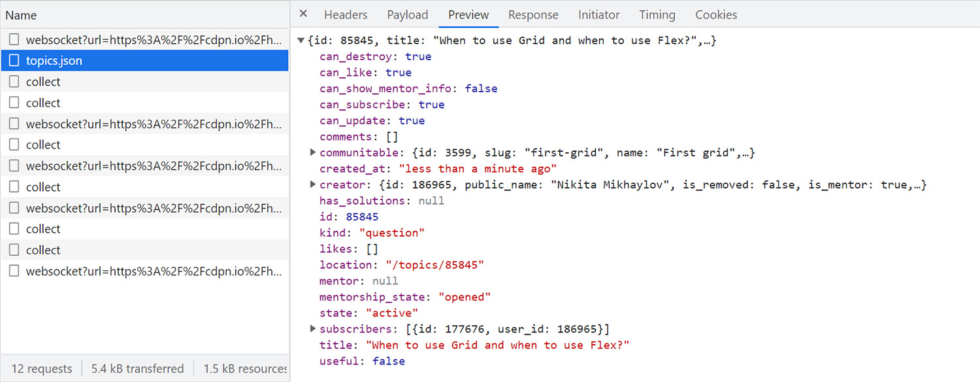Screen dimensions: 980x382
Task: Select the second collect request
Action: tap(43, 102)
